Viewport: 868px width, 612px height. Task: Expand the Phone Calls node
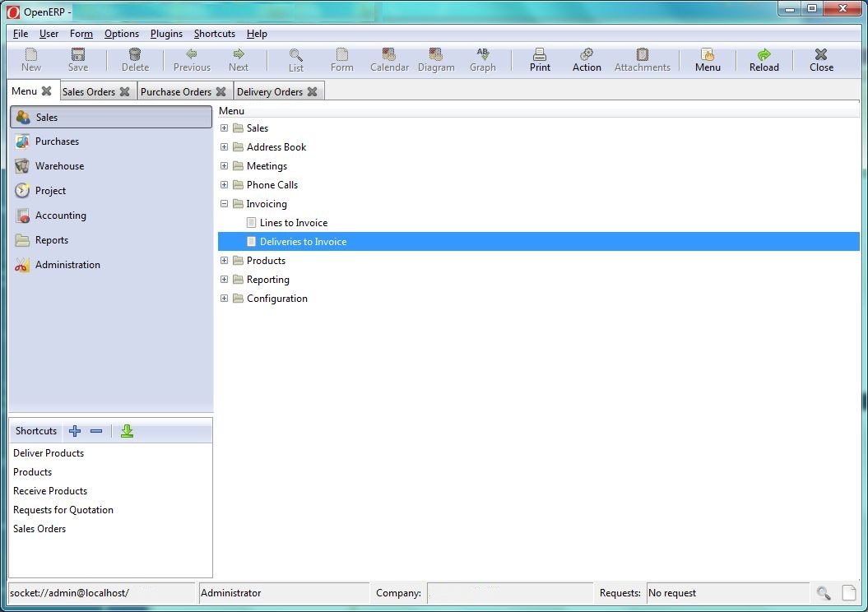point(224,184)
